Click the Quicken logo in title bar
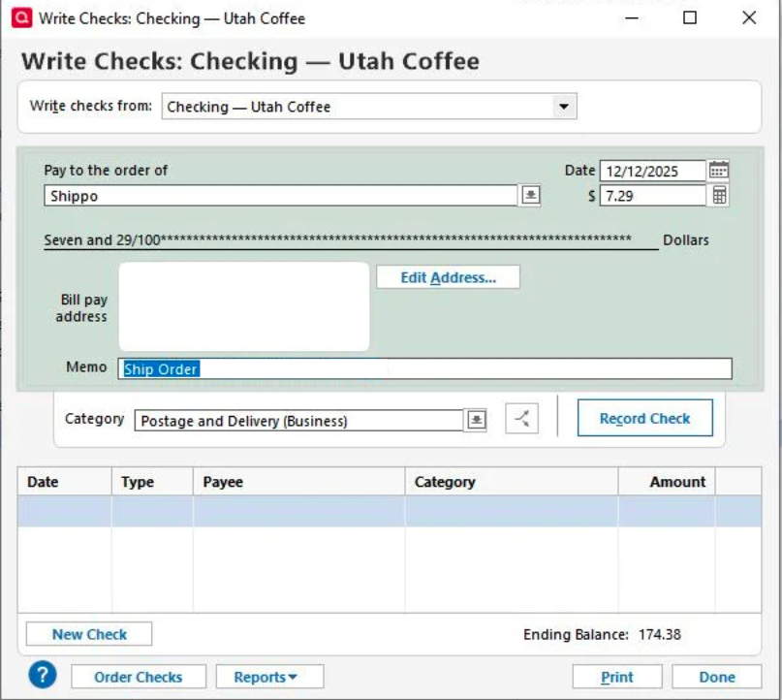The height and width of the screenshot is (700, 782). pos(21,18)
